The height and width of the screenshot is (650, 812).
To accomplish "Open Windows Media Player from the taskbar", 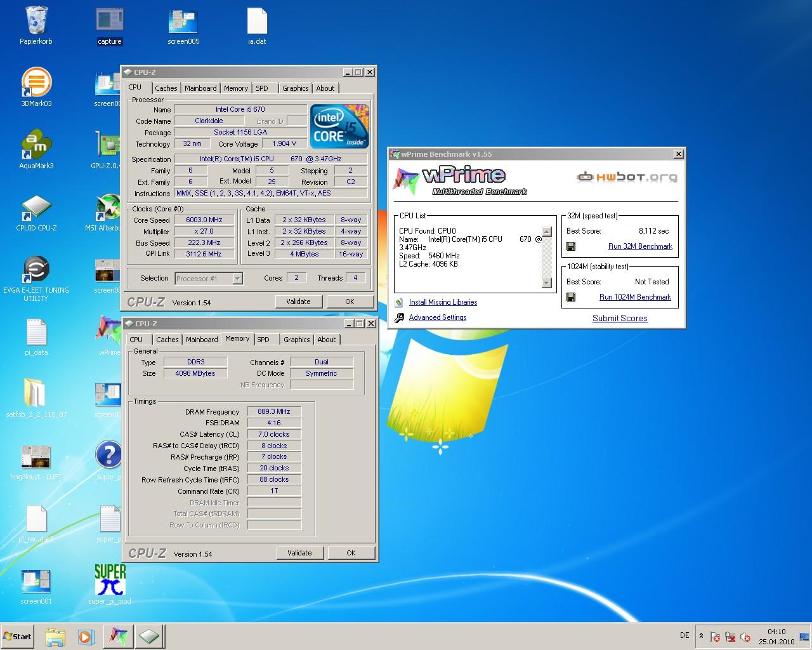I will pos(86,636).
